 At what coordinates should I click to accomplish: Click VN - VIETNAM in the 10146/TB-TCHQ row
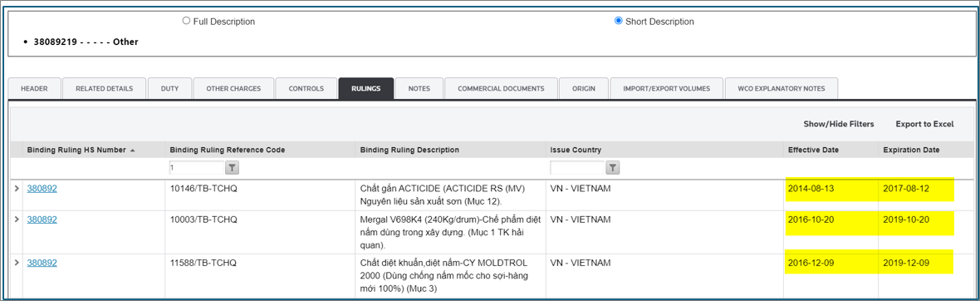click(x=581, y=189)
